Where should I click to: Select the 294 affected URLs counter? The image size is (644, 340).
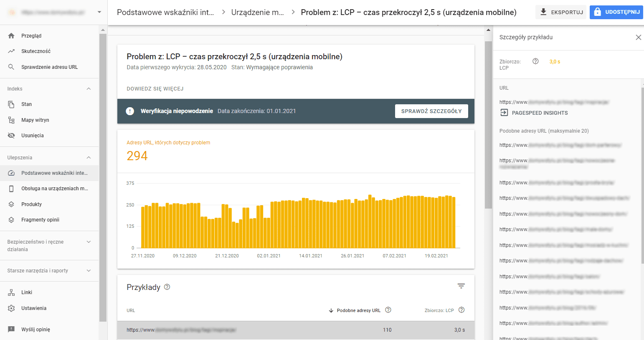pyautogui.click(x=137, y=156)
